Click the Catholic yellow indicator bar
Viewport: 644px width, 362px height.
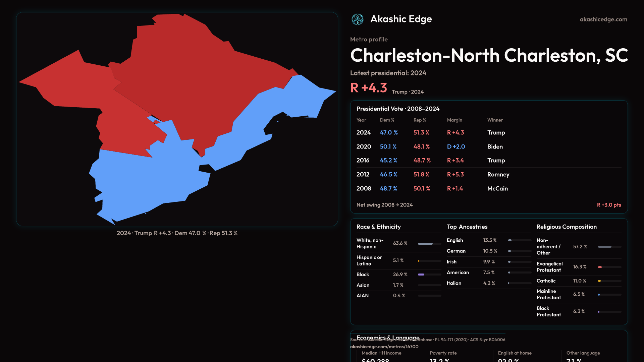[599, 281]
